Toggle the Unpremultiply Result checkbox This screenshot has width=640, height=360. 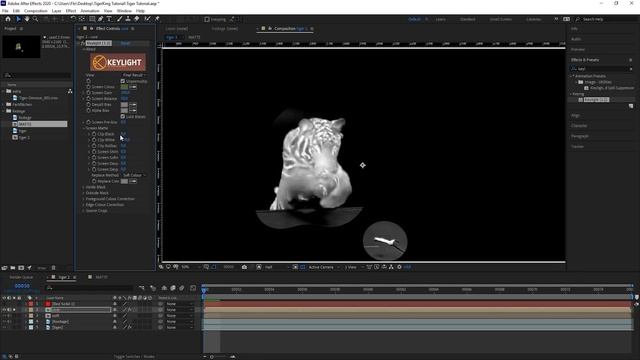[x=123, y=81]
